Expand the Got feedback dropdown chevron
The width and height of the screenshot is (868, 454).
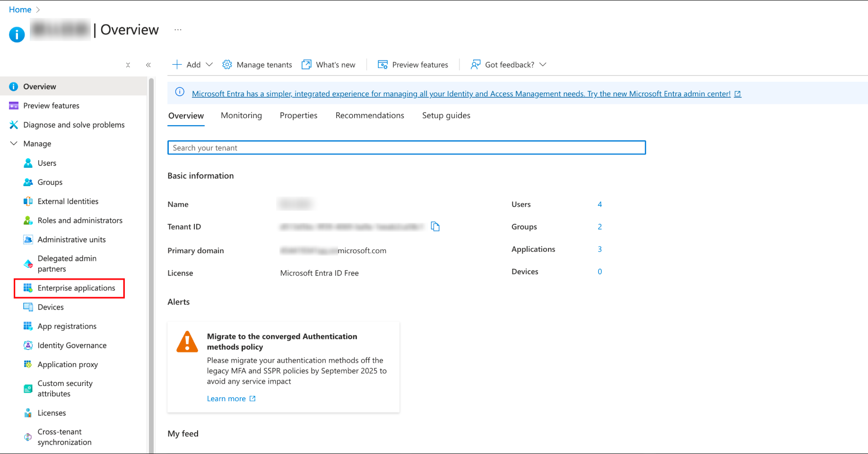pos(543,65)
